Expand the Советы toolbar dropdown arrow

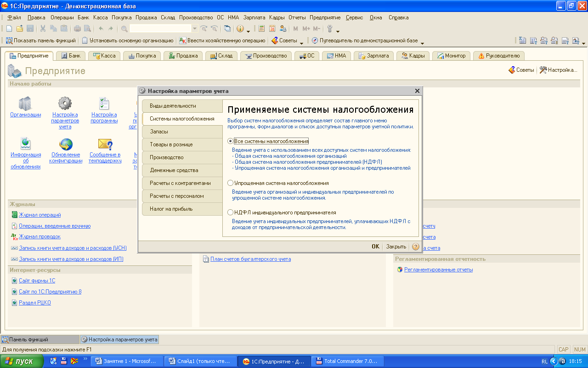tap(301, 42)
